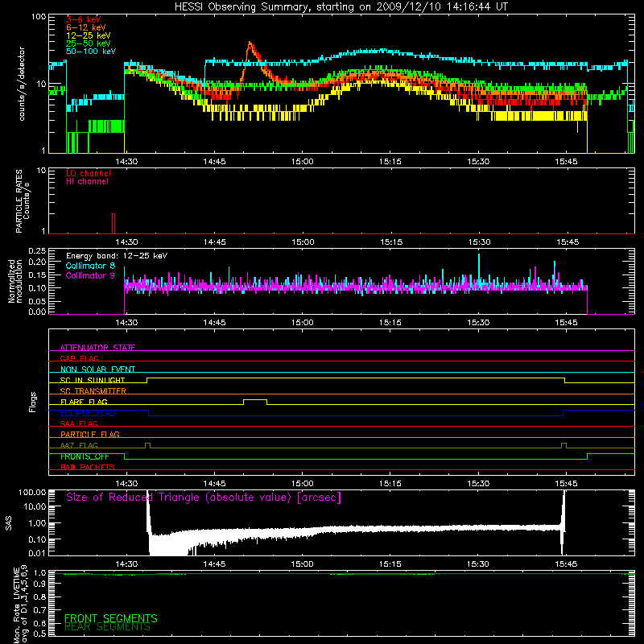Click the PARTICLE RATES Counts/s axis label
This screenshot has width=644, height=644.
pos(23,201)
